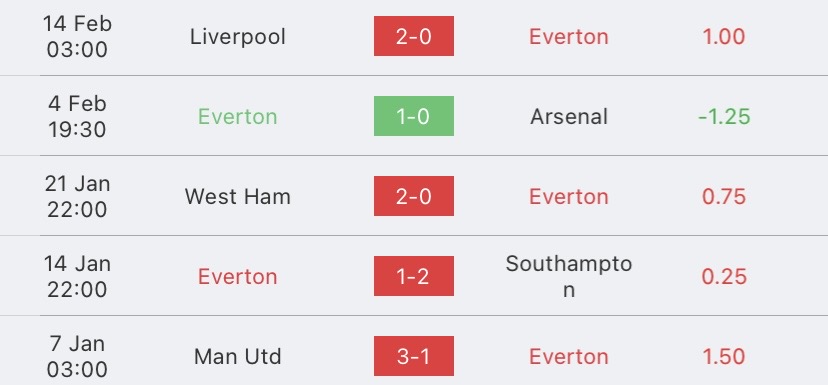Click Everton in the Liverpool match row
The image size is (828, 385).
click(569, 36)
